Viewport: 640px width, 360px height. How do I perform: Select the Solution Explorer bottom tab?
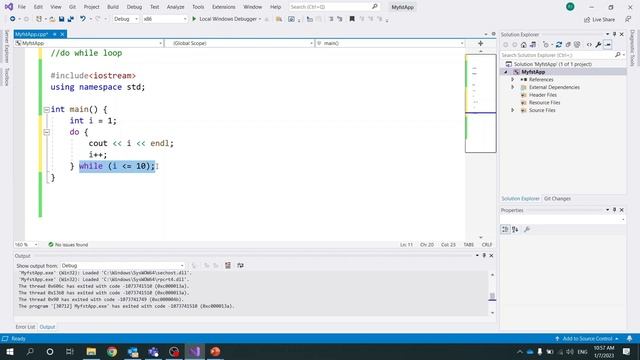[x=520, y=199]
